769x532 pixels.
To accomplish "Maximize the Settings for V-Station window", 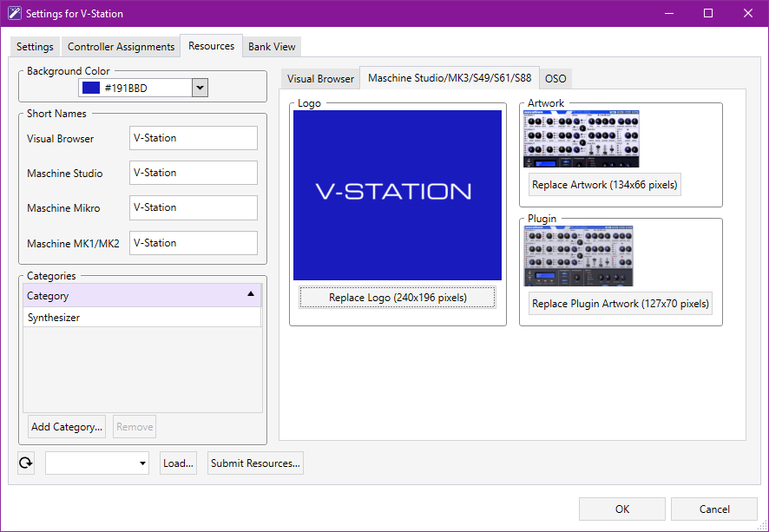I will (708, 13).
